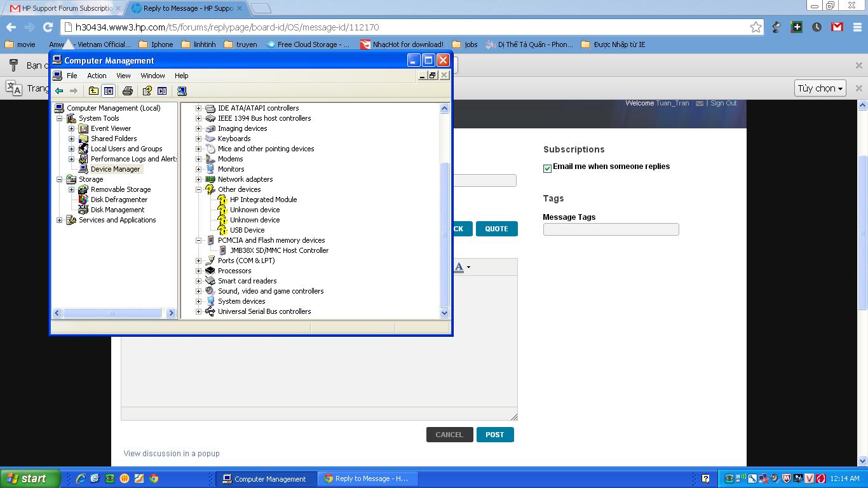This screenshot has height=488, width=868.
Task: Expand the Event Viewer node
Action: click(x=72, y=128)
